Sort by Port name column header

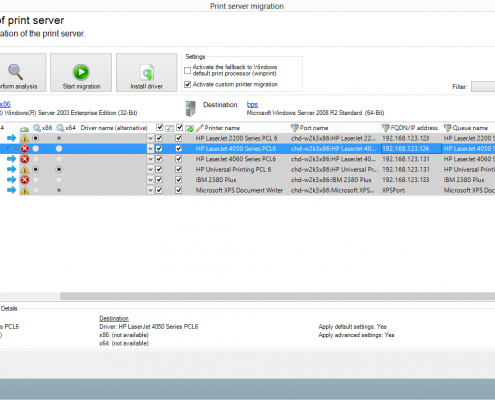click(314, 128)
